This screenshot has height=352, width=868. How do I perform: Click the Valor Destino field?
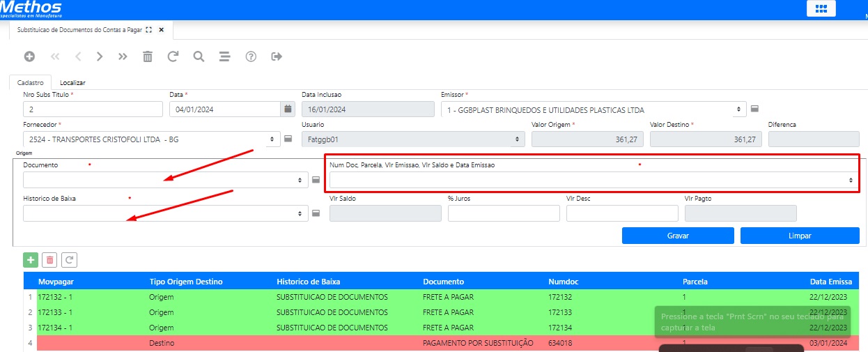point(706,139)
